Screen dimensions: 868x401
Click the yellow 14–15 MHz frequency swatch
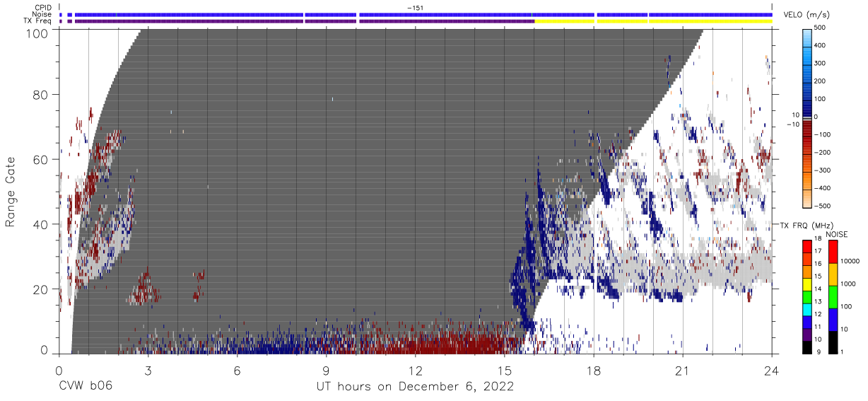point(807,284)
